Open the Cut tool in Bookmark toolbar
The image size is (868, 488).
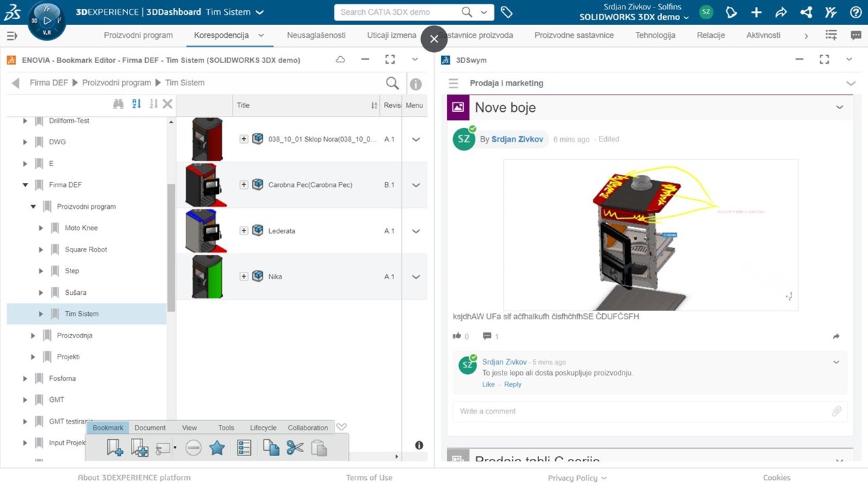(x=294, y=447)
